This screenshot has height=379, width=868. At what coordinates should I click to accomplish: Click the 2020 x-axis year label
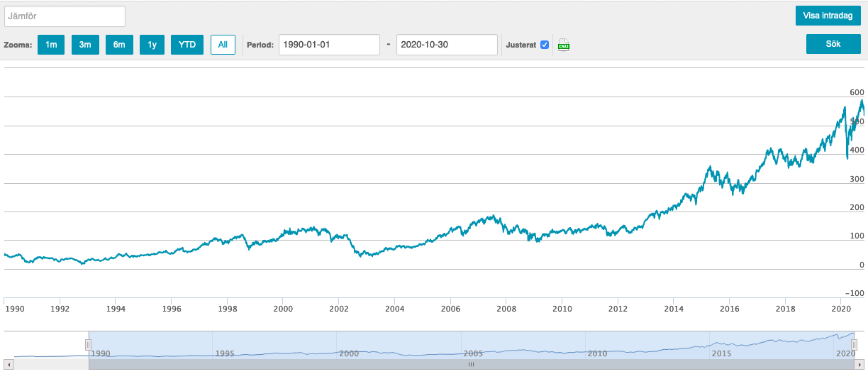(x=841, y=309)
